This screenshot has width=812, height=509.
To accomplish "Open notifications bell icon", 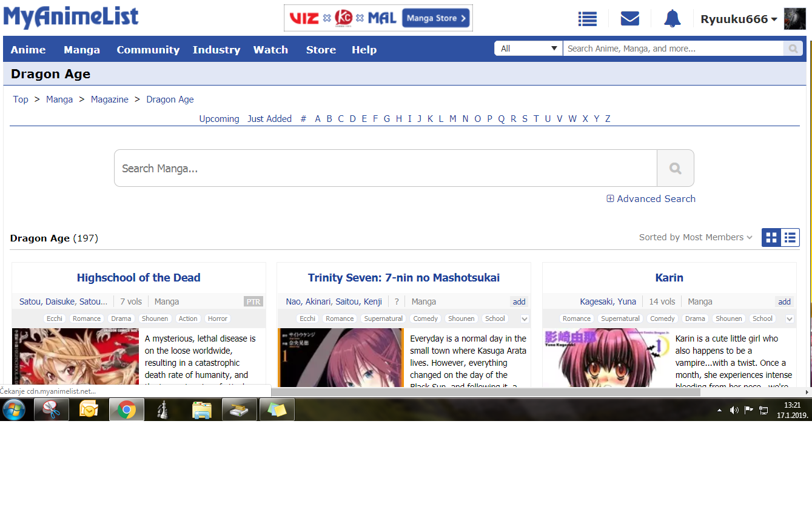I will (x=672, y=19).
